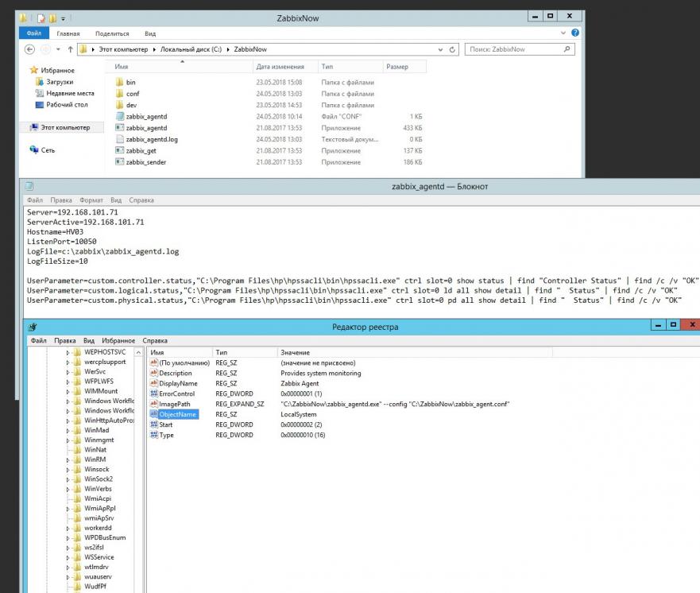
Task: Sort files by Дата изменения column
Action: click(x=280, y=67)
